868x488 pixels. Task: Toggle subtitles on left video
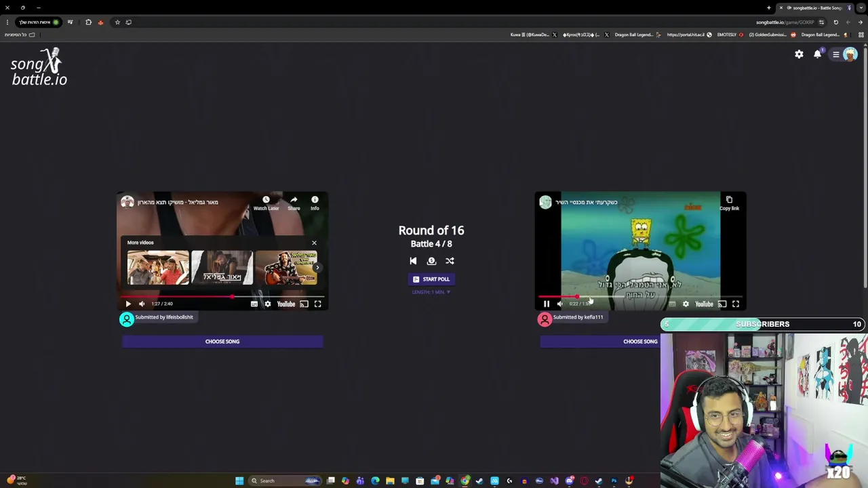[254, 304]
